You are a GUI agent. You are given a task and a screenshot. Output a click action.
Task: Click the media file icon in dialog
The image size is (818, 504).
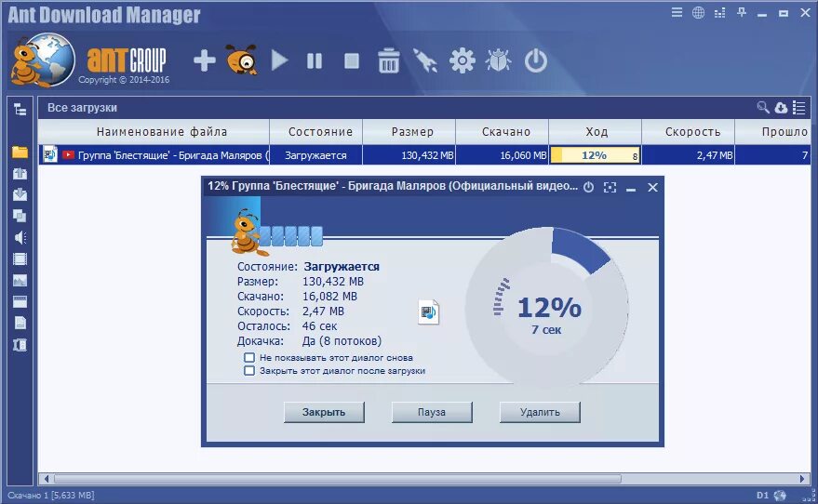click(429, 312)
